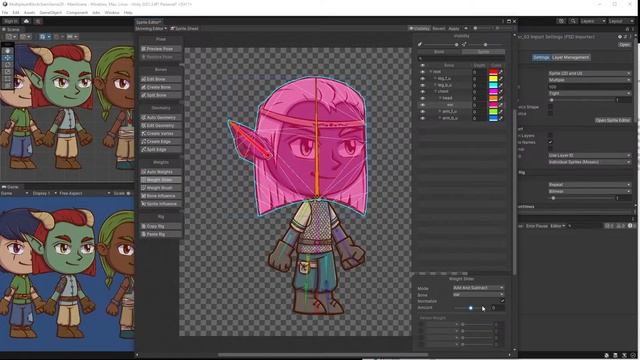Open the Weight Slider Bone dropdown
Viewport: 640px width, 360px height.
tap(478, 295)
